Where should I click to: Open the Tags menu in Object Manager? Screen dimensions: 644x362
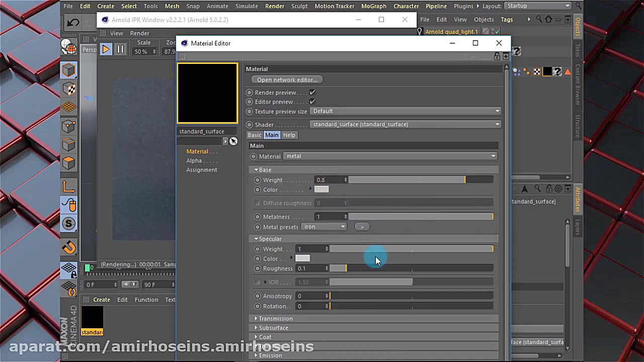coord(507,20)
